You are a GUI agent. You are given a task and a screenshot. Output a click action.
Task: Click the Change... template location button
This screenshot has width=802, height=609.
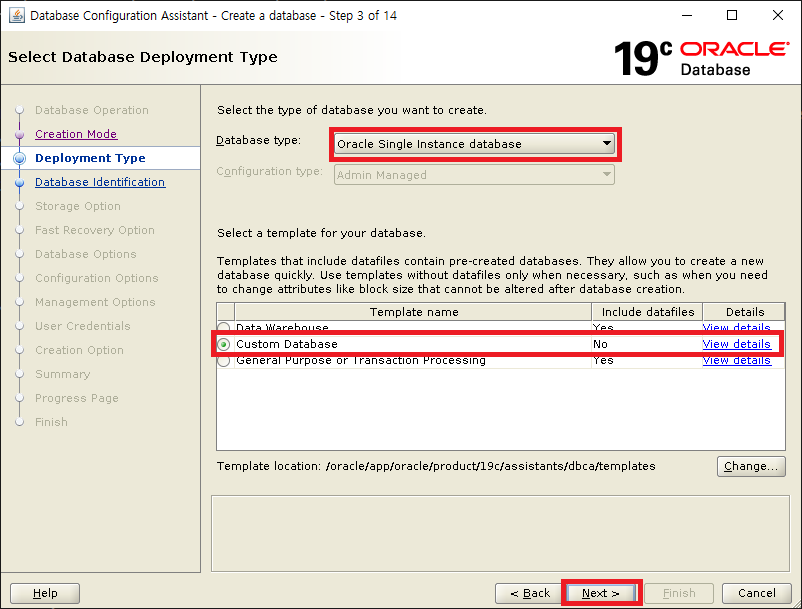pyautogui.click(x=751, y=466)
